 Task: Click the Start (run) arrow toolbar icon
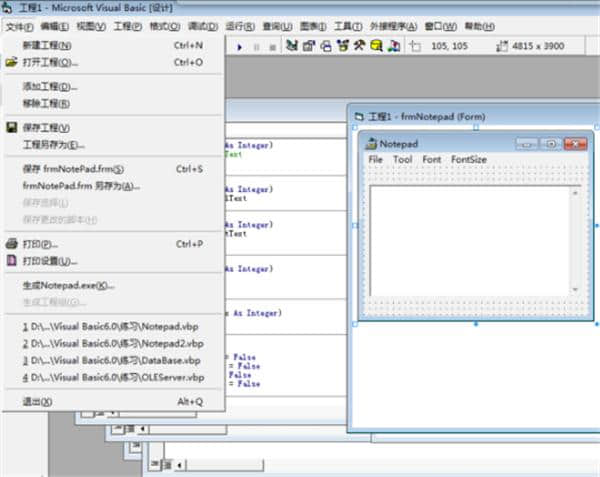click(x=240, y=46)
